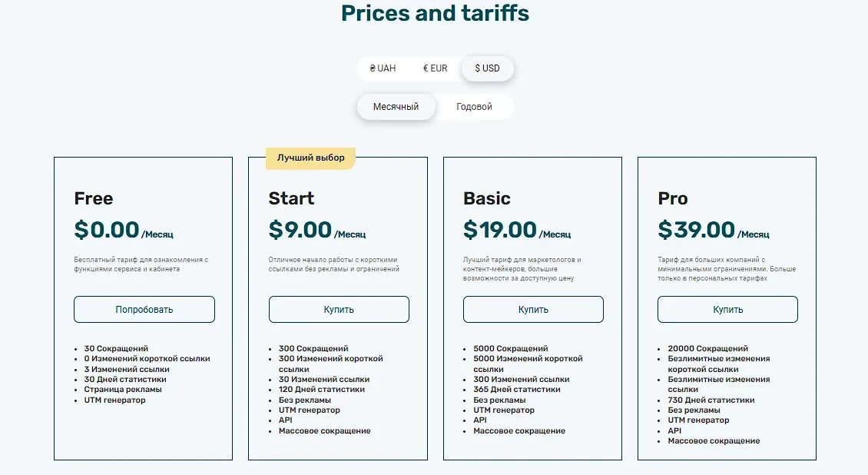Click the $0.00 price on Free
The width and height of the screenshot is (868, 475).
(x=107, y=229)
